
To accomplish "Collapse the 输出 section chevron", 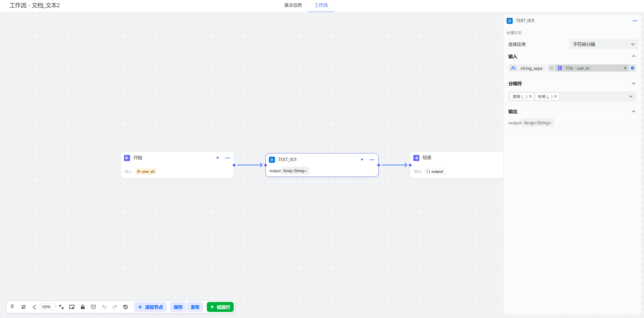I will (633, 111).
